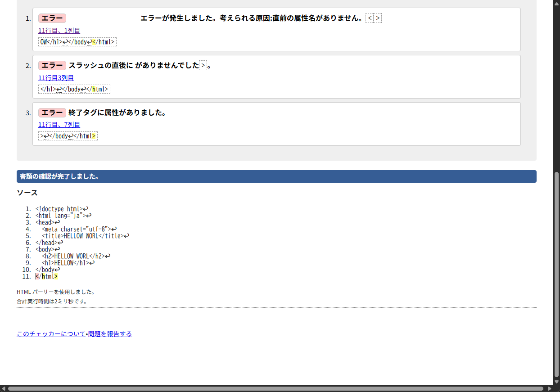Click the first エラー badge
Viewport: 560px width, 392px height.
tap(52, 18)
